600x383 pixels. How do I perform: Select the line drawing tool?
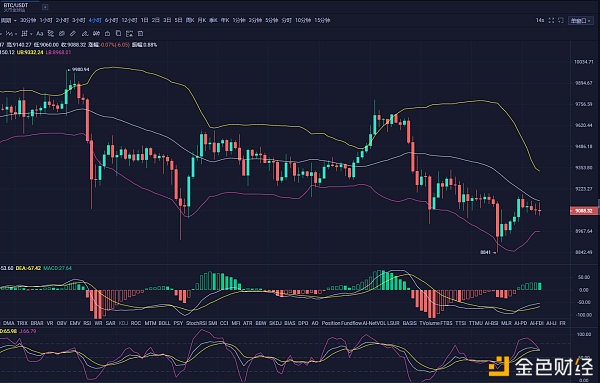click(9, 34)
